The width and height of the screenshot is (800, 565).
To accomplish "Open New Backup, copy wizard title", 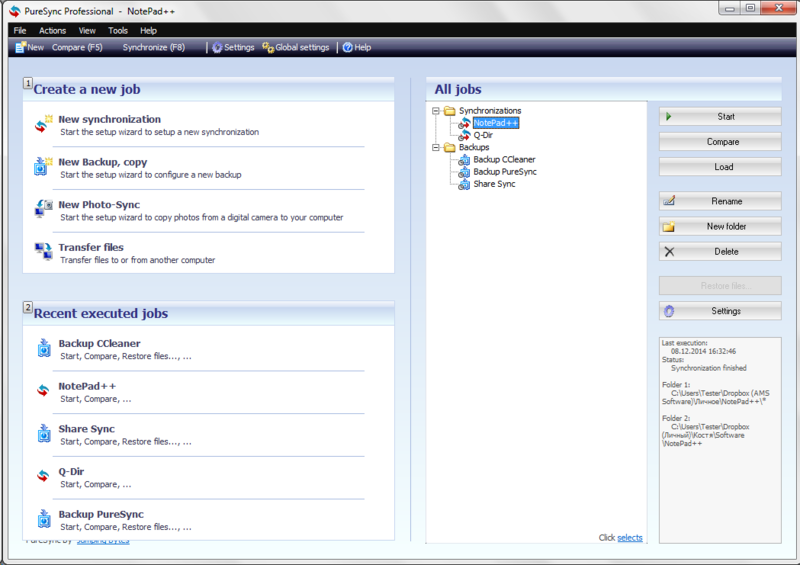I will coord(103,162).
